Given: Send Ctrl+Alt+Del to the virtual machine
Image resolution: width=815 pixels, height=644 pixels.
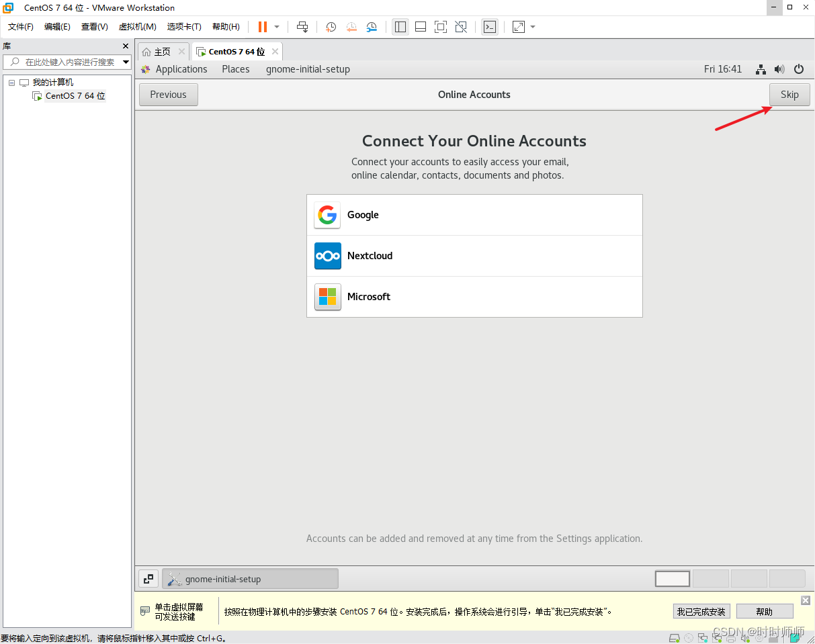Looking at the screenshot, I should pos(302,27).
